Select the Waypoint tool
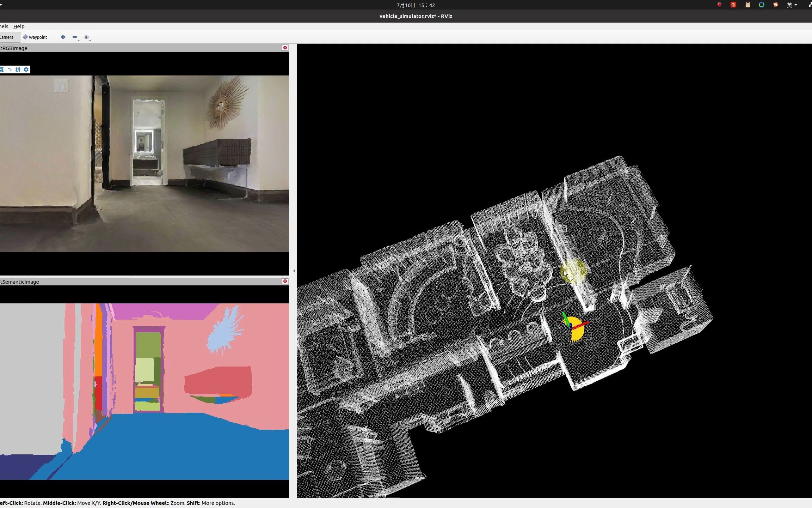This screenshot has width=812, height=508. tap(35, 37)
